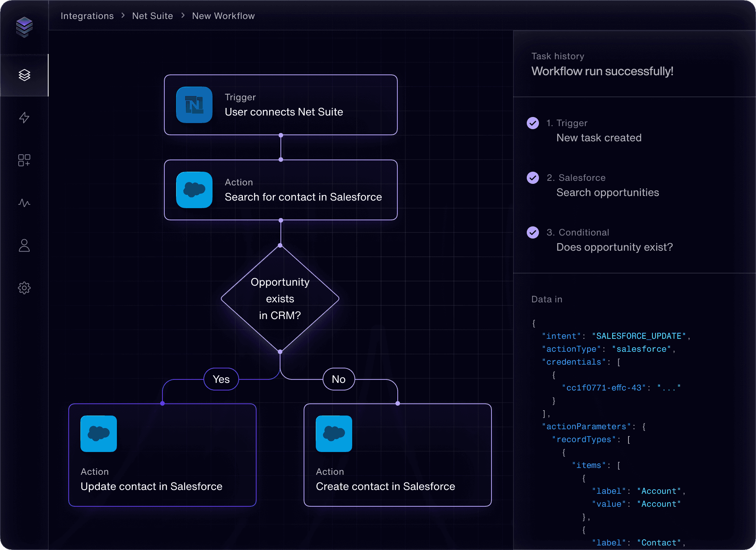The height and width of the screenshot is (550, 756).
Task: Open the user profile icon in the sidebar
Action: click(x=24, y=246)
